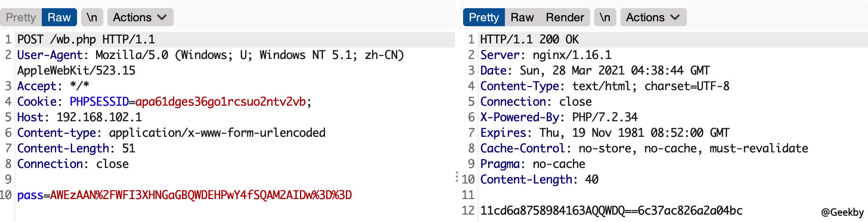The width and height of the screenshot is (868, 222).
Task: Toggle response \n newline display button
Action: point(605,17)
